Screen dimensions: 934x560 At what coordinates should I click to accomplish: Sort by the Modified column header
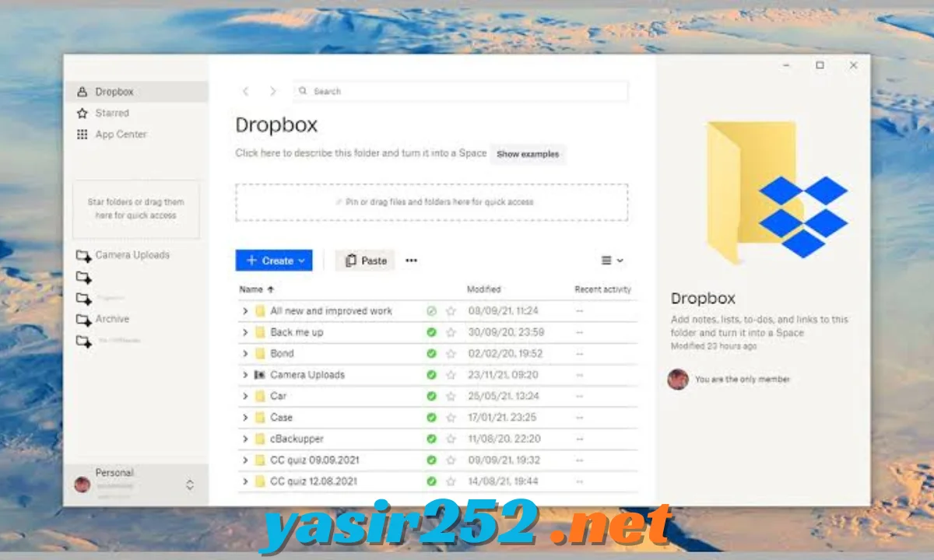[x=483, y=289]
